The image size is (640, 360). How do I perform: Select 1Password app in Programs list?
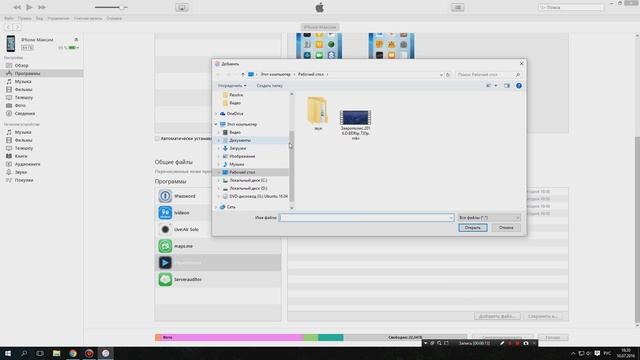click(x=218, y=196)
